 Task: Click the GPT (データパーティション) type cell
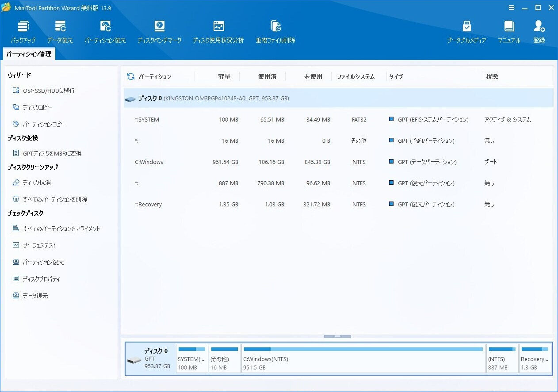[x=423, y=162]
